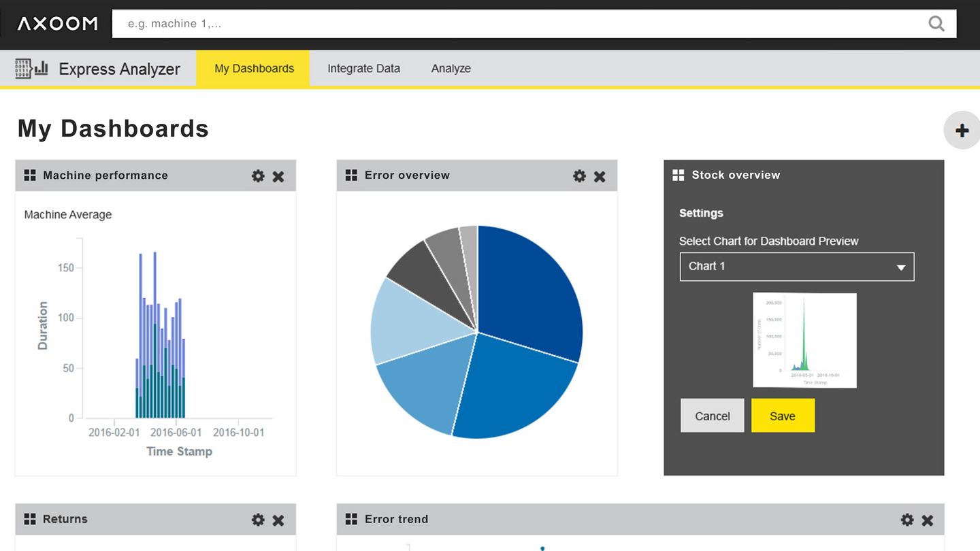This screenshot has width=980, height=551.
Task: Save the Stock overview settings
Action: pos(783,416)
